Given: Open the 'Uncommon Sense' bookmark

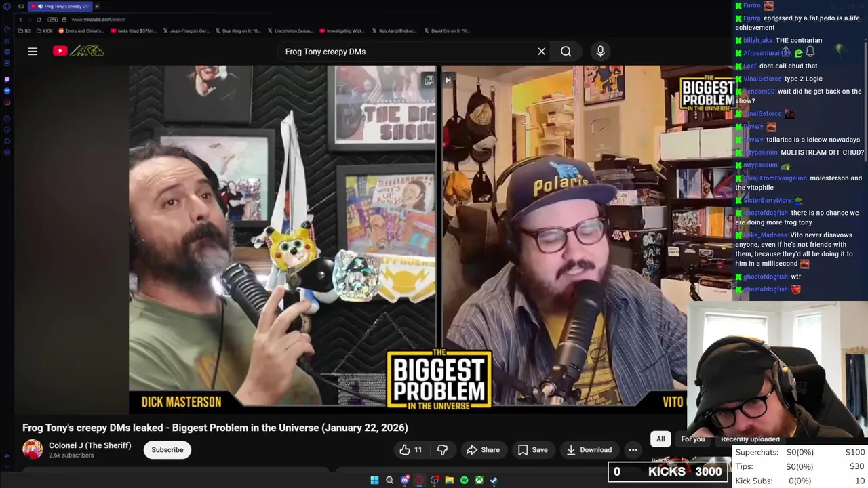Looking at the screenshot, I should click(x=290, y=30).
